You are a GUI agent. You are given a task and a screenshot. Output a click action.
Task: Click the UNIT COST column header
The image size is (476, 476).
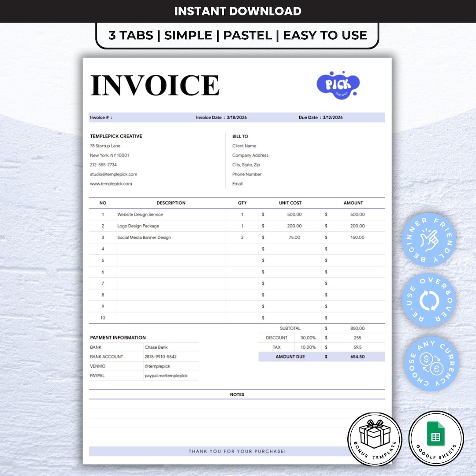pos(290,203)
